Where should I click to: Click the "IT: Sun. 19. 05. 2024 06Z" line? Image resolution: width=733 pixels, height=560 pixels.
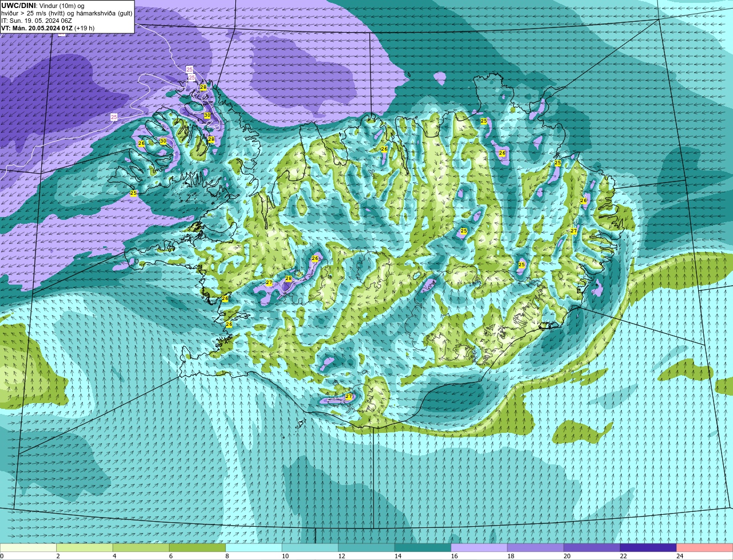[x=37, y=21]
